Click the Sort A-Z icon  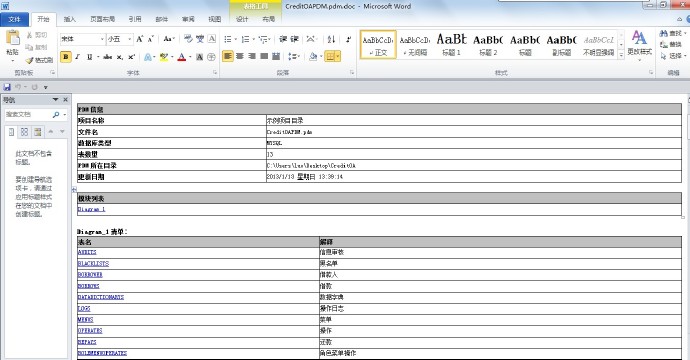click(331, 39)
